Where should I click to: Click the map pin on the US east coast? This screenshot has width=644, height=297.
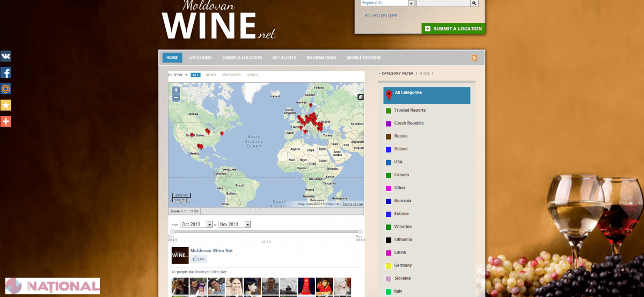click(222, 134)
